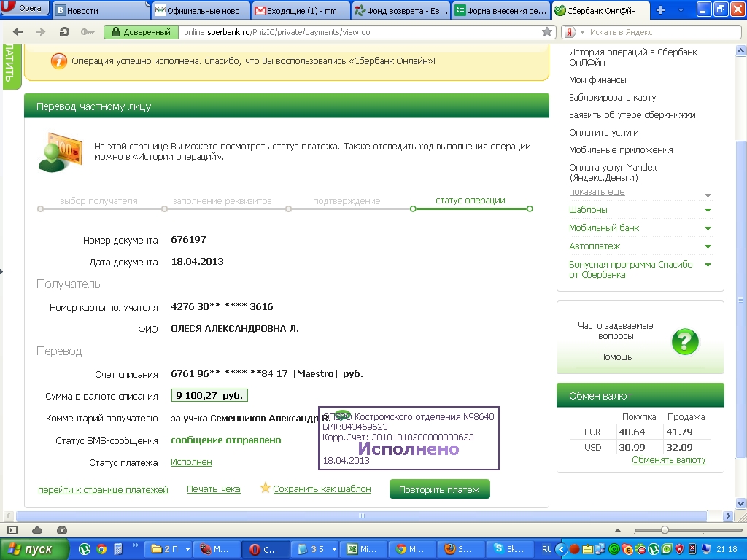Image resolution: width=747 pixels, height=560 pixels.
Task: Open the Форма внесения ре… tab
Action: pyautogui.click(x=500, y=10)
